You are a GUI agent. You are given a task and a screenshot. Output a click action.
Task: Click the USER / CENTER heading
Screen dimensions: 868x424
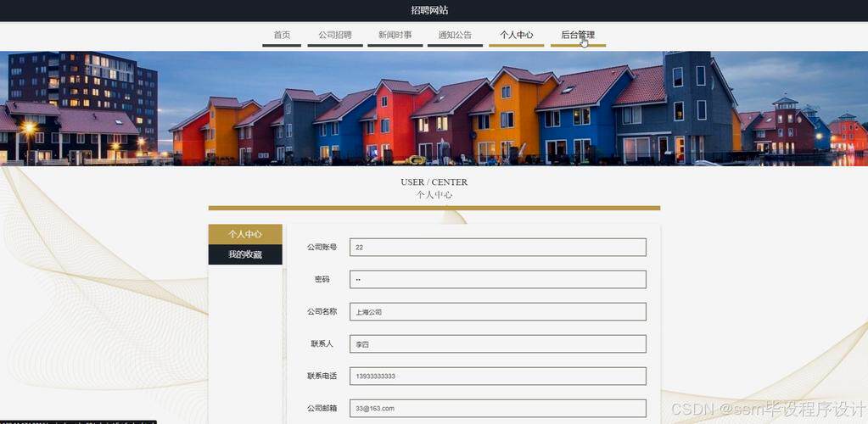[x=434, y=181]
